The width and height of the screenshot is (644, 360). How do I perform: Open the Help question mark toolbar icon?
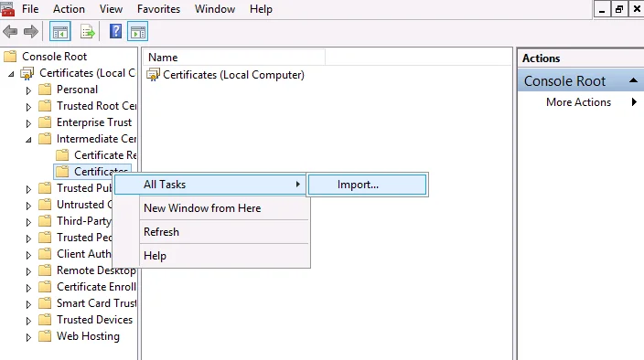[116, 31]
